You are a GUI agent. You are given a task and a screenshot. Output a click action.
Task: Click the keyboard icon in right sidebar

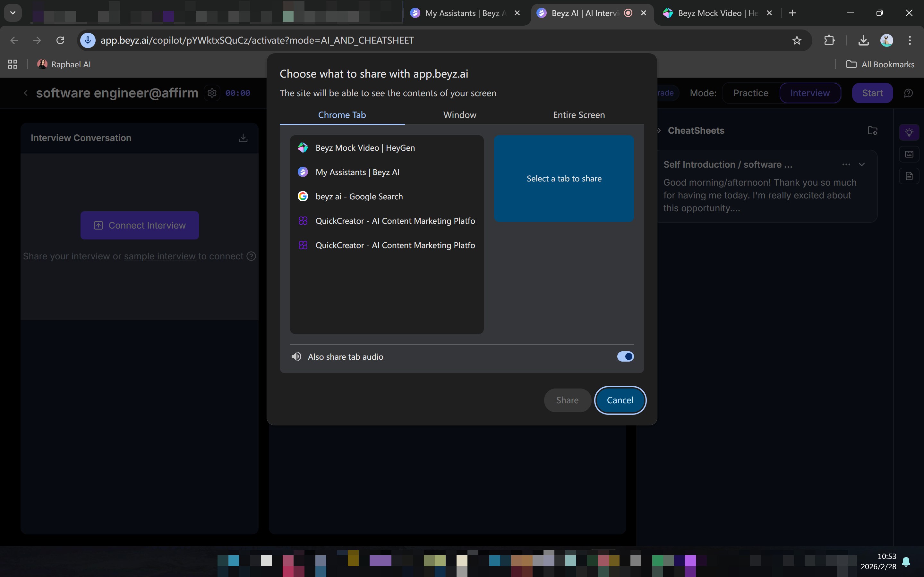pyautogui.click(x=909, y=154)
